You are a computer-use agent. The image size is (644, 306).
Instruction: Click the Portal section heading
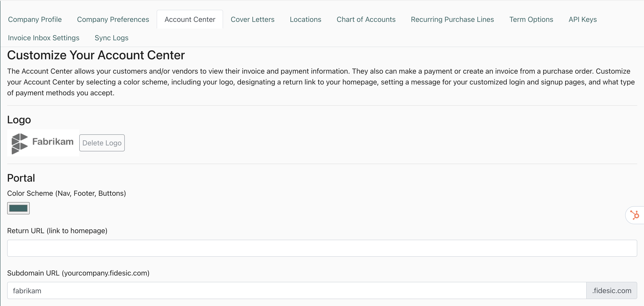point(21,178)
